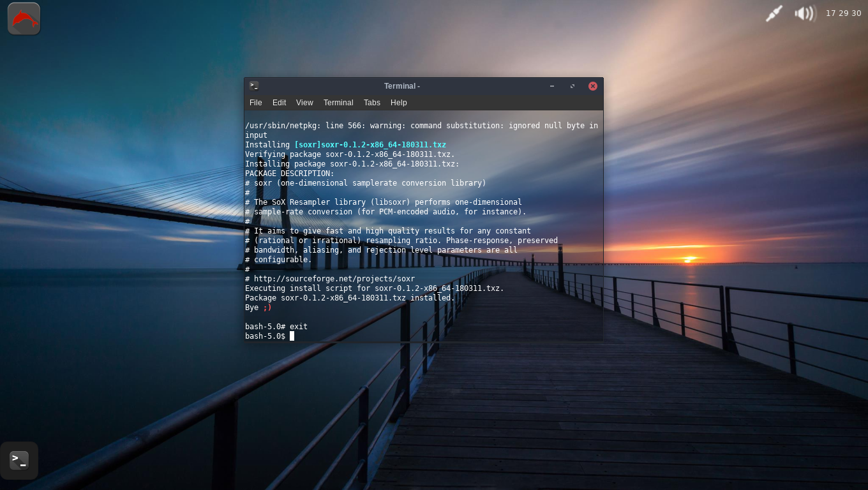Open the View menu
Screen dimensions: 868x490
[304, 103]
